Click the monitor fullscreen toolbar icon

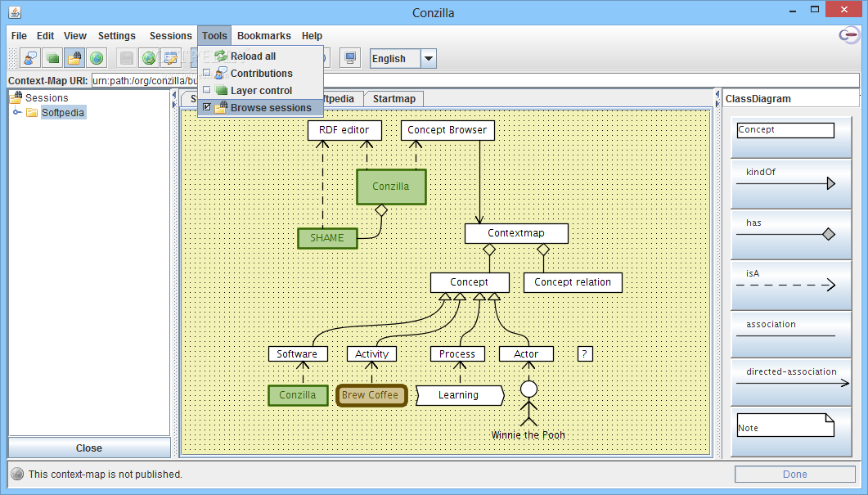coord(350,58)
